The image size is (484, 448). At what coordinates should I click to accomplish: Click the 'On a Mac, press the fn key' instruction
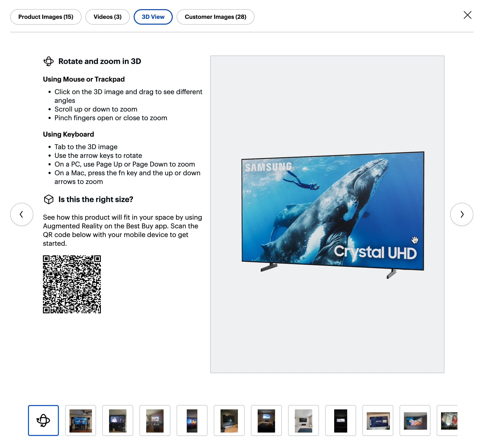(127, 177)
